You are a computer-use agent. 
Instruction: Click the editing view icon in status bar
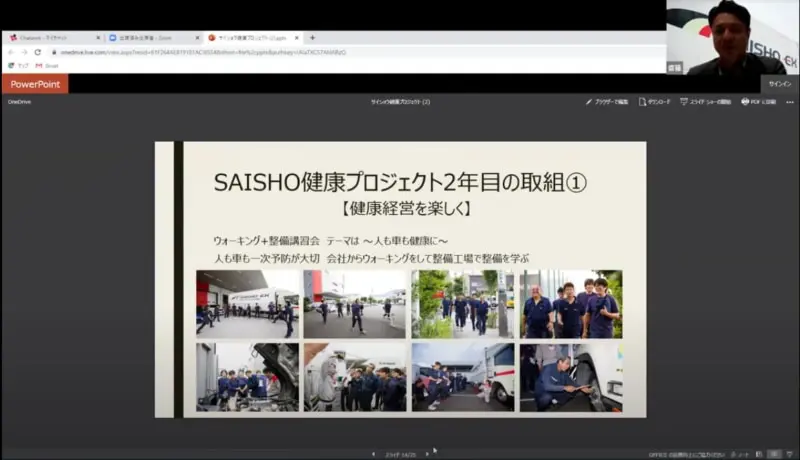tap(759, 454)
